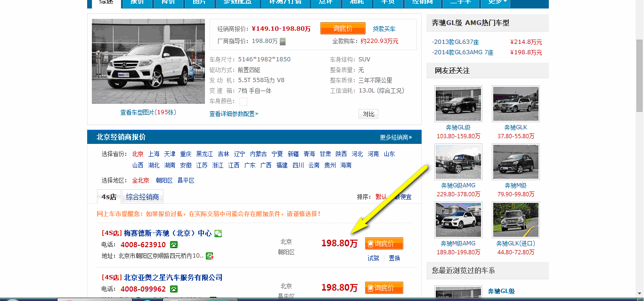The image size is (644, 301).
Task: Pick the white 车身颜色 color swatch
Action: click(x=243, y=101)
